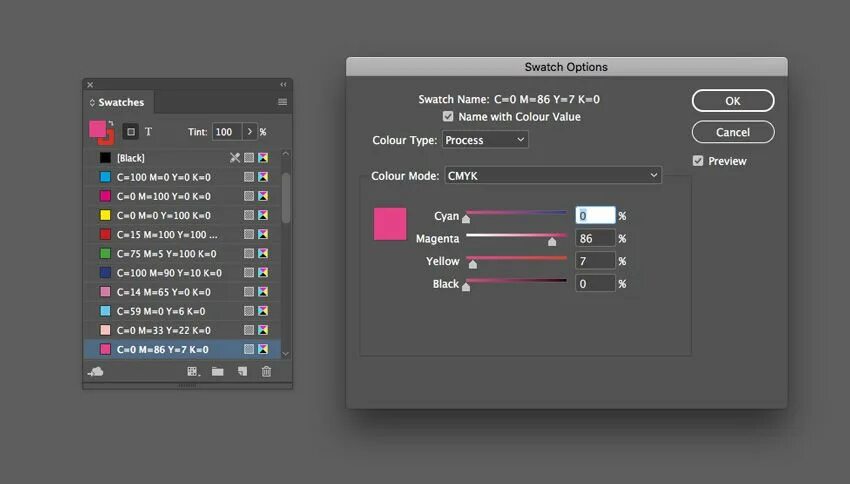Screen dimensions: 850x484
Task: Open the show swatch kinds menu
Action: pos(192,371)
